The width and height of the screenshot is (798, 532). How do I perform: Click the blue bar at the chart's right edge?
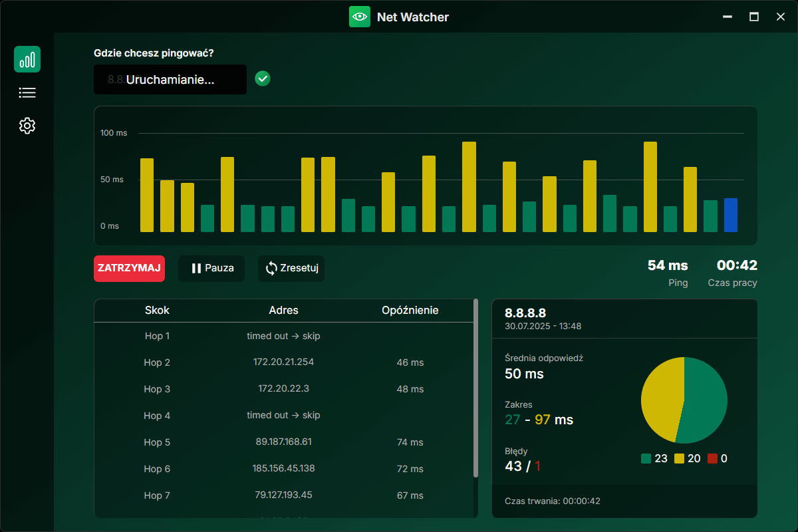[731, 215]
